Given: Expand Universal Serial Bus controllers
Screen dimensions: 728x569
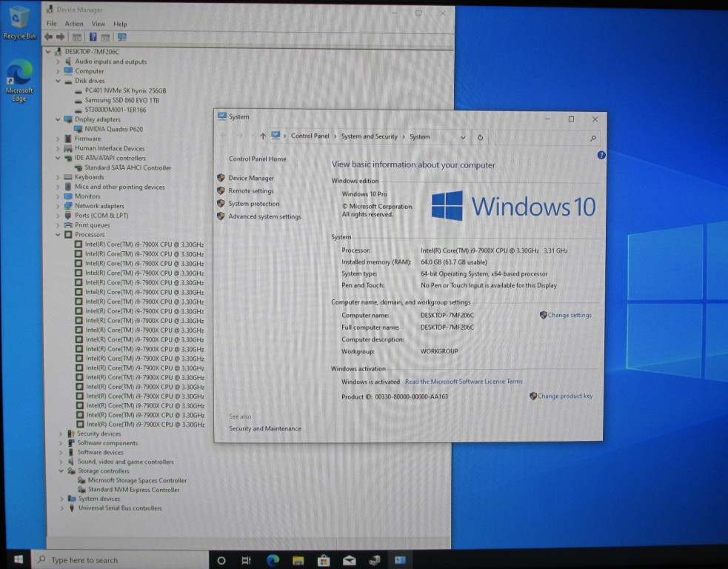Looking at the screenshot, I should [x=61, y=508].
